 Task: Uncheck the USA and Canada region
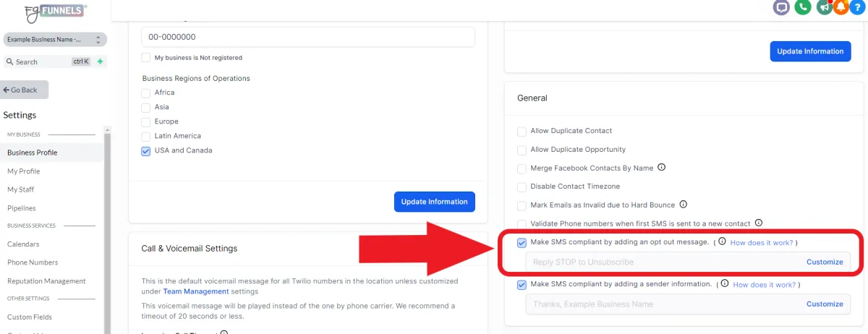[x=146, y=151]
